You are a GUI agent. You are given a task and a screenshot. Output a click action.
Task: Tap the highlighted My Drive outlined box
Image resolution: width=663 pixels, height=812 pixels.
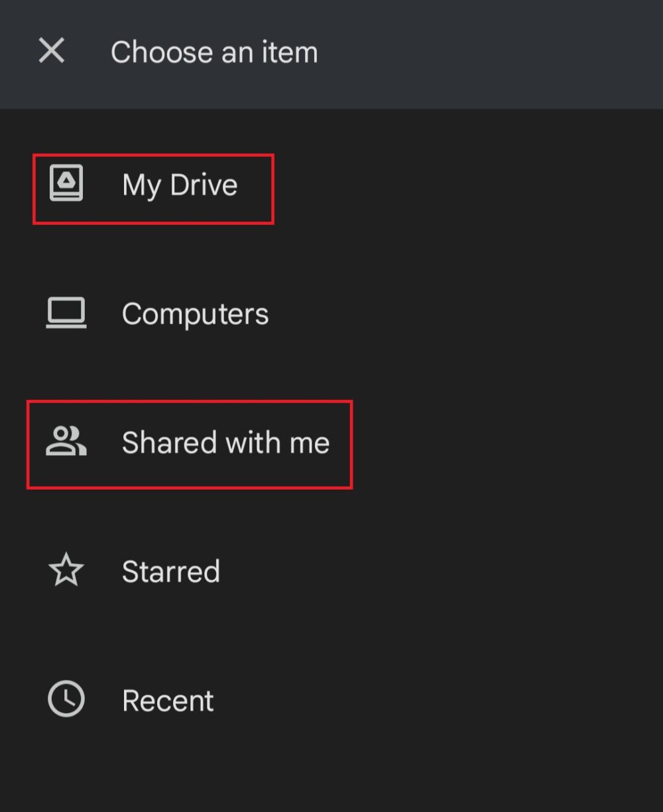pyautogui.click(x=152, y=188)
